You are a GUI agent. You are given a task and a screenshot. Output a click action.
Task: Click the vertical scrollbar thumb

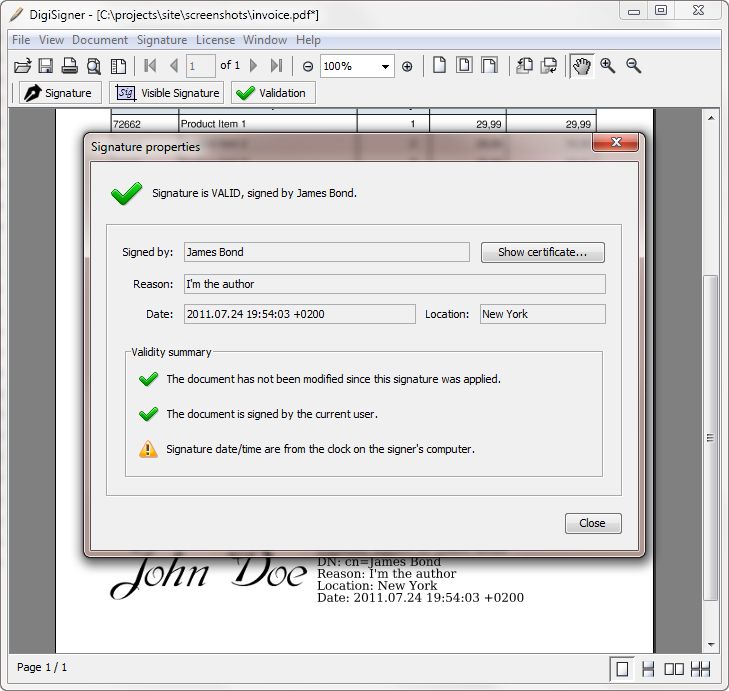click(x=710, y=438)
